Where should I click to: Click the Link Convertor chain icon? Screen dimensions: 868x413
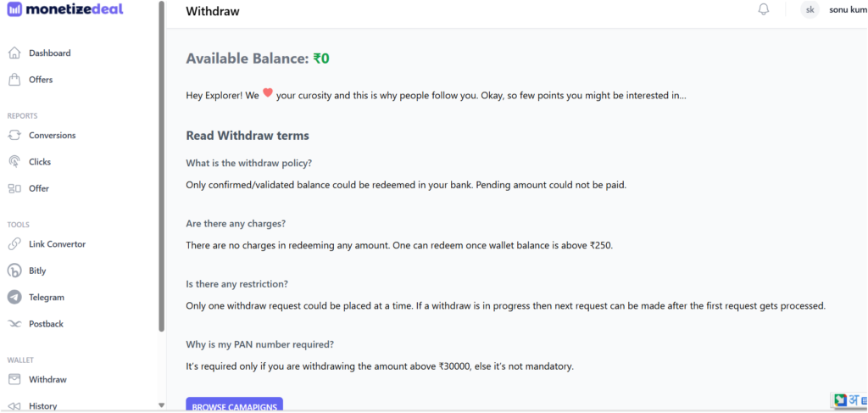tap(14, 244)
